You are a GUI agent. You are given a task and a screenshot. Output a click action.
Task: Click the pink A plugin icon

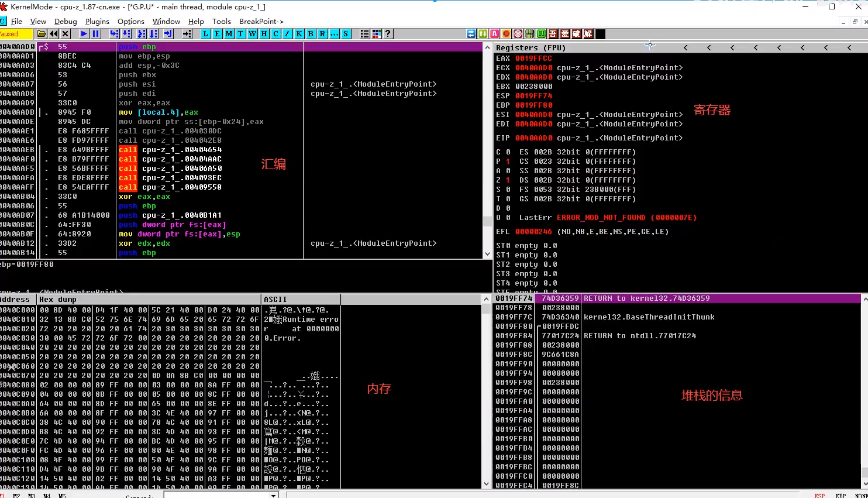tap(494, 34)
